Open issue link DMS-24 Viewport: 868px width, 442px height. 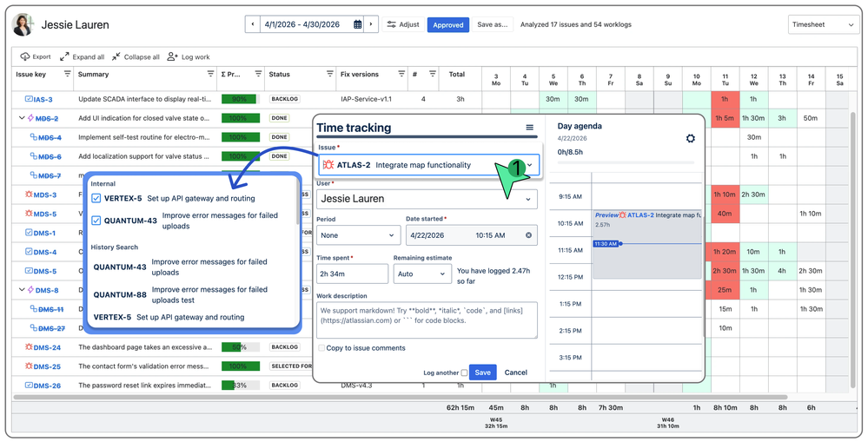(47, 347)
